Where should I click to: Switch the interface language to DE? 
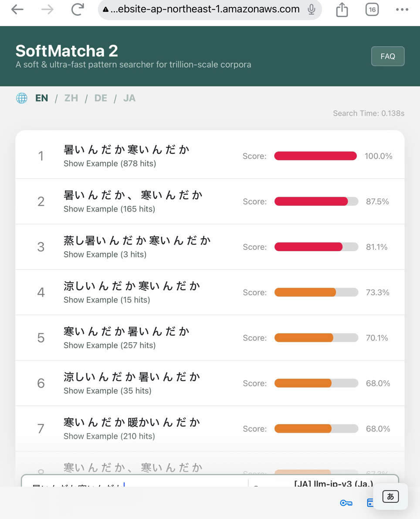101,98
